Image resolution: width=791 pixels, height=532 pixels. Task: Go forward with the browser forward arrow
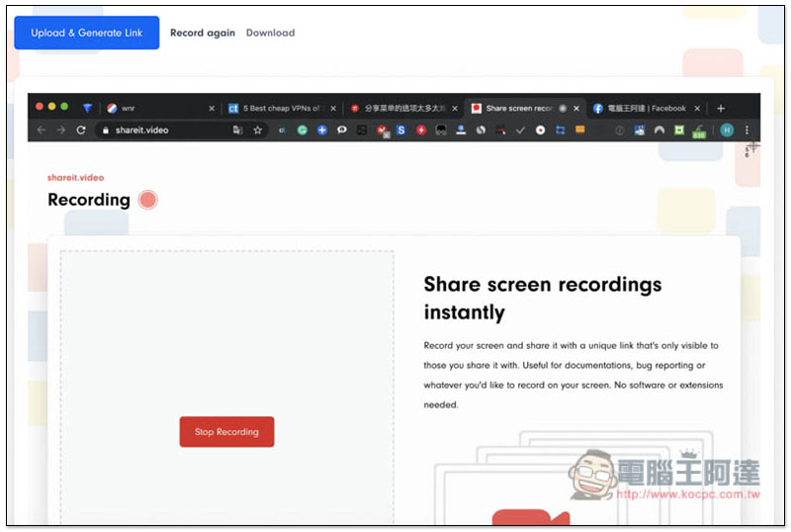pyautogui.click(x=61, y=131)
